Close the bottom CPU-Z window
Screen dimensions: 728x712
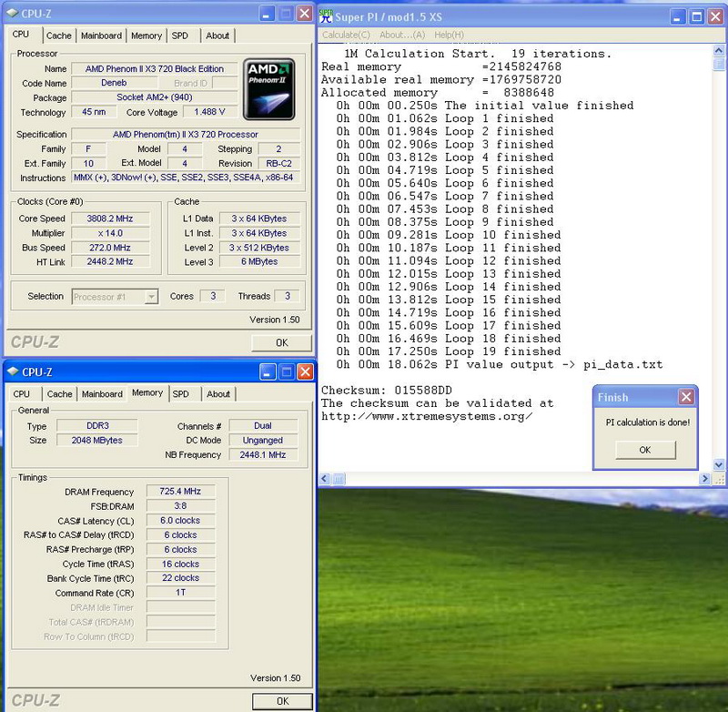(305, 372)
